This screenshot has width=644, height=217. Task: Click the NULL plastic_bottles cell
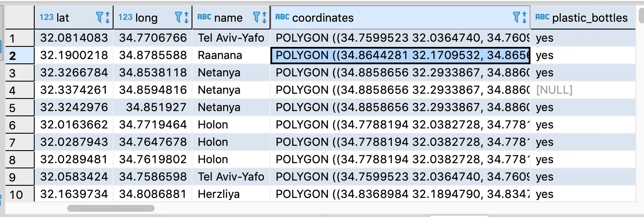pos(554,90)
